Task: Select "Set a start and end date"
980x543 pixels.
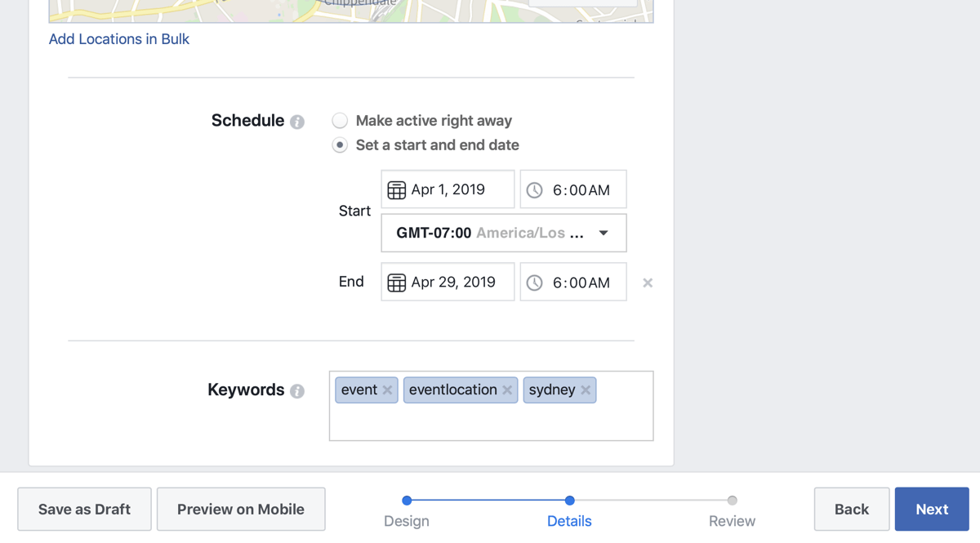Action: (339, 145)
